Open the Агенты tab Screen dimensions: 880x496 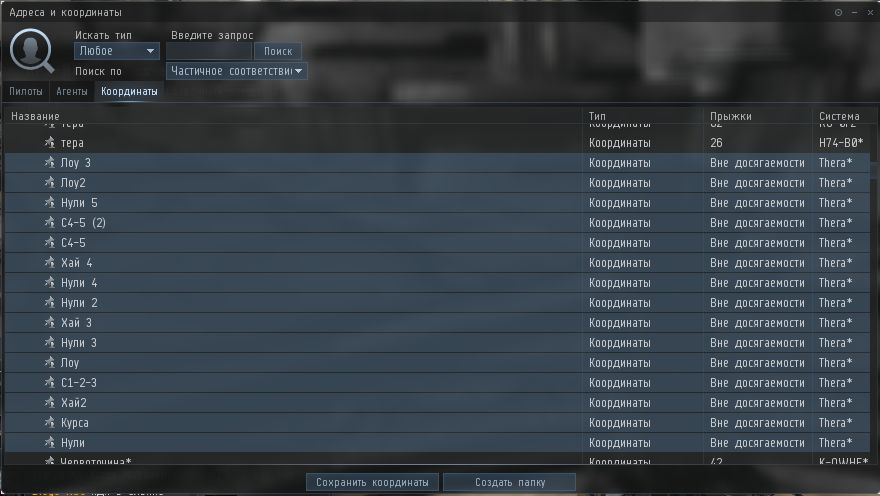[72, 91]
